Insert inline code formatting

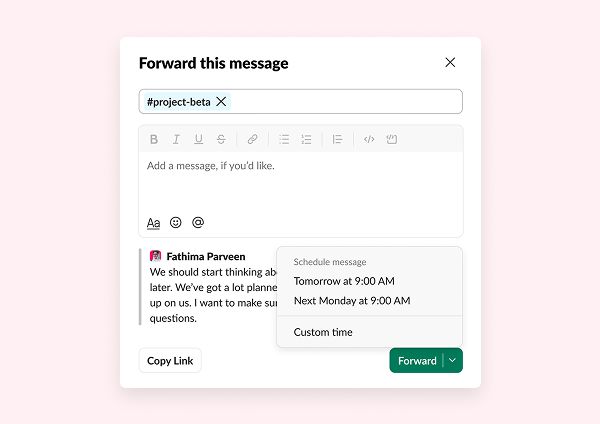369,139
